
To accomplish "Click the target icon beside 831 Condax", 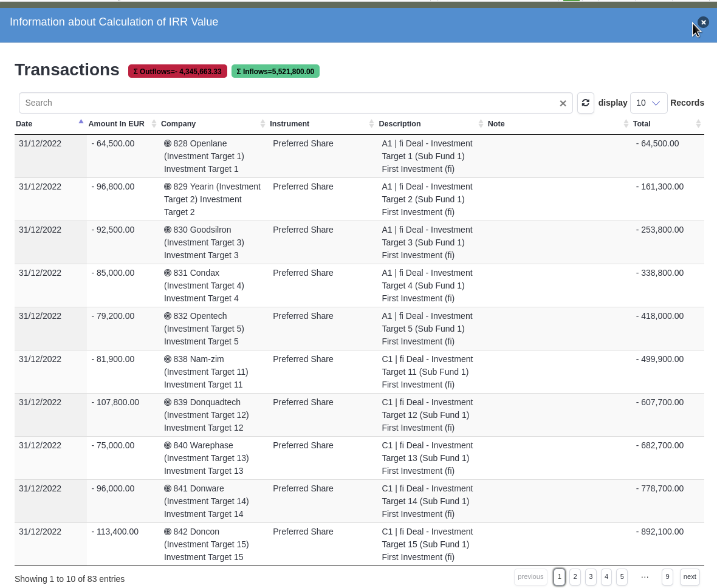I will point(168,273).
